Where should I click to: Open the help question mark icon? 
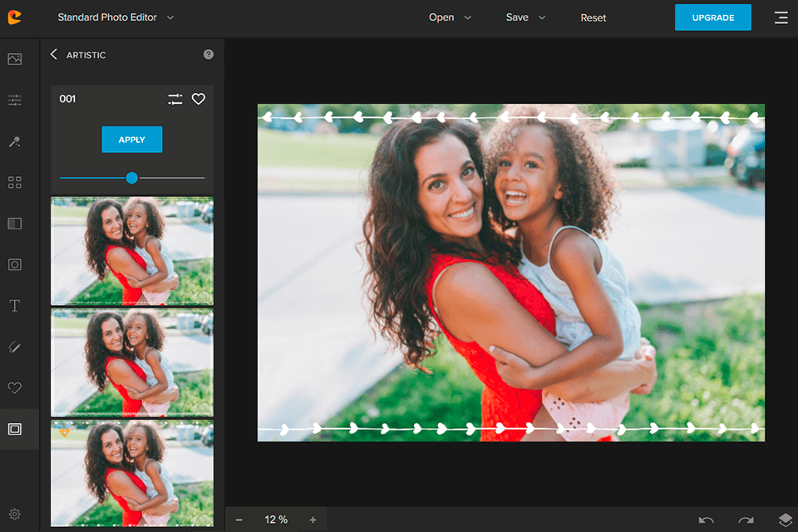coord(208,55)
